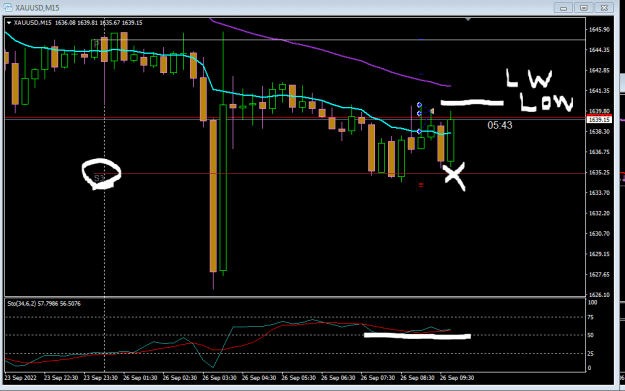This screenshot has width=625, height=391.
Task: Select the S3 pivot level label
Action: coord(99,178)
